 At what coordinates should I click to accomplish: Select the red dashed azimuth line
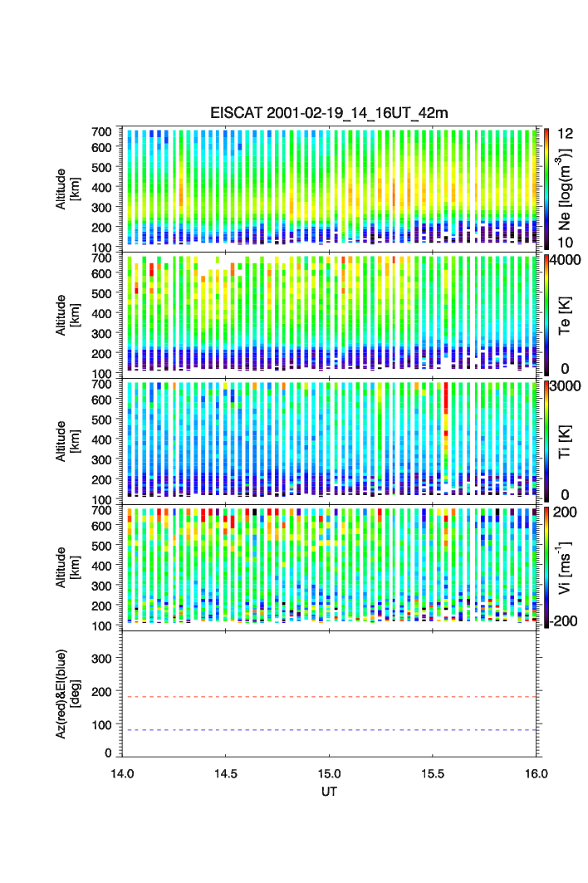pyautogui.click(x=331, y=697)
